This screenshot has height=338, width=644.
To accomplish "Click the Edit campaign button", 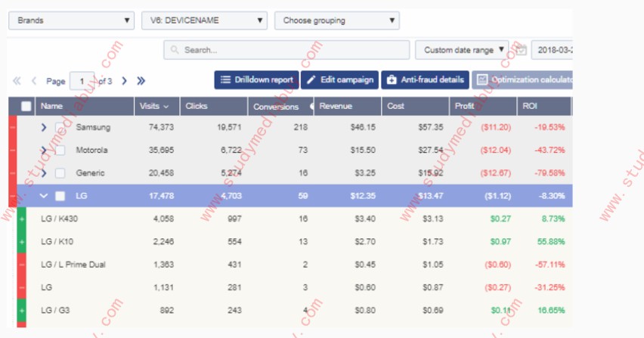I will click(x=339, y=79).
